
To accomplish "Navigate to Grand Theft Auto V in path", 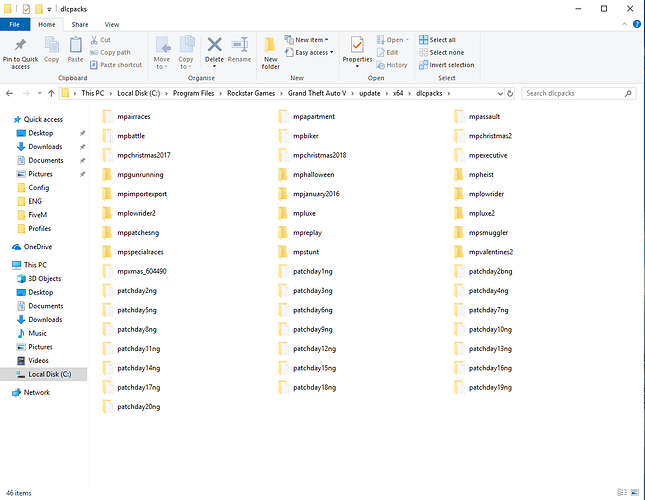I will tap(317, 93).
